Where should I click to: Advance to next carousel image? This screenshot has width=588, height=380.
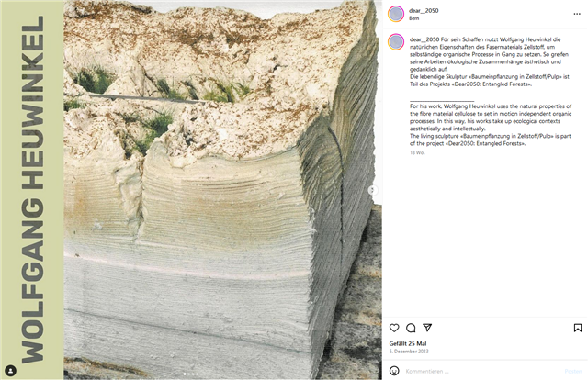372,190
